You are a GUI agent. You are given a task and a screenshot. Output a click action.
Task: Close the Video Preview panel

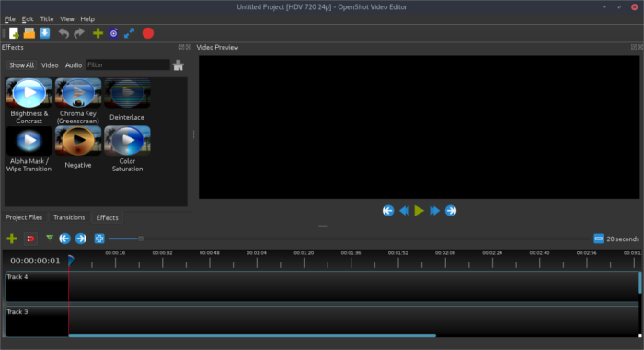(x=640, y=47)
